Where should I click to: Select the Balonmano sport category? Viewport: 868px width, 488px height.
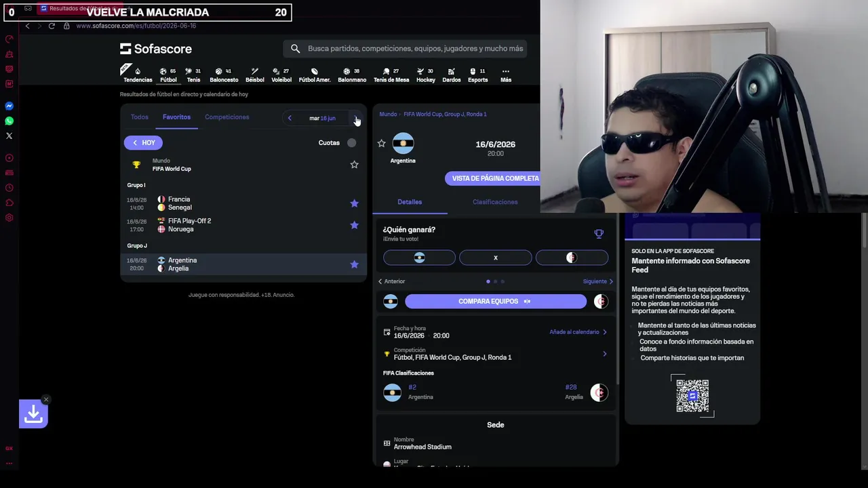pos(352,75)
